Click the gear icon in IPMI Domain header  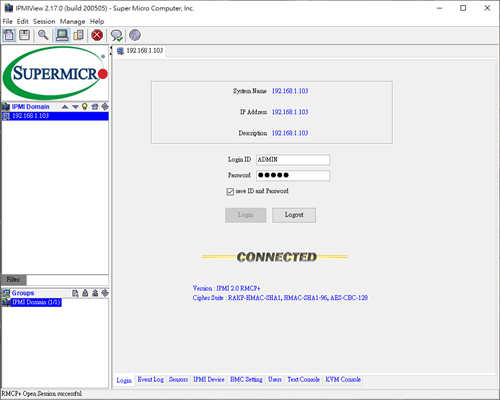(x=105, y=107)
